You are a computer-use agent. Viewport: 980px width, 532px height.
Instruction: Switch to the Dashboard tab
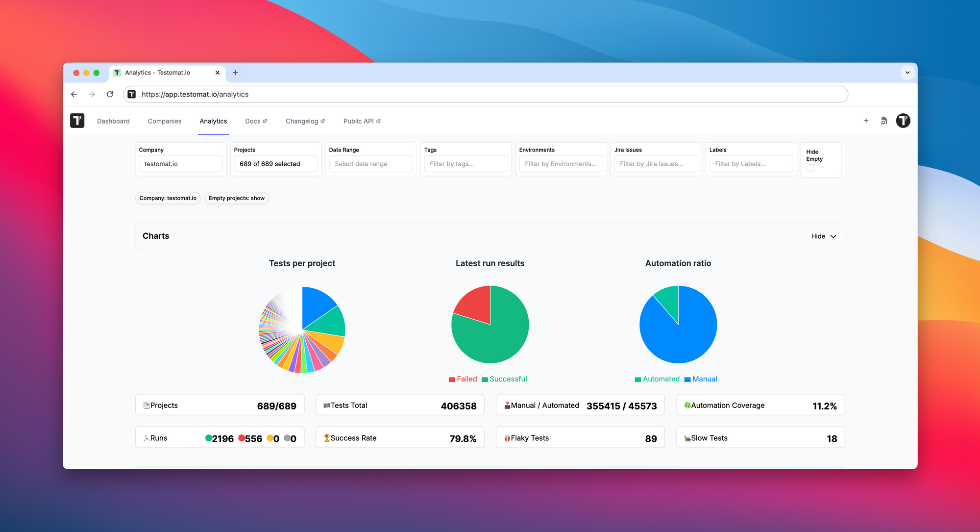(113, 121)
